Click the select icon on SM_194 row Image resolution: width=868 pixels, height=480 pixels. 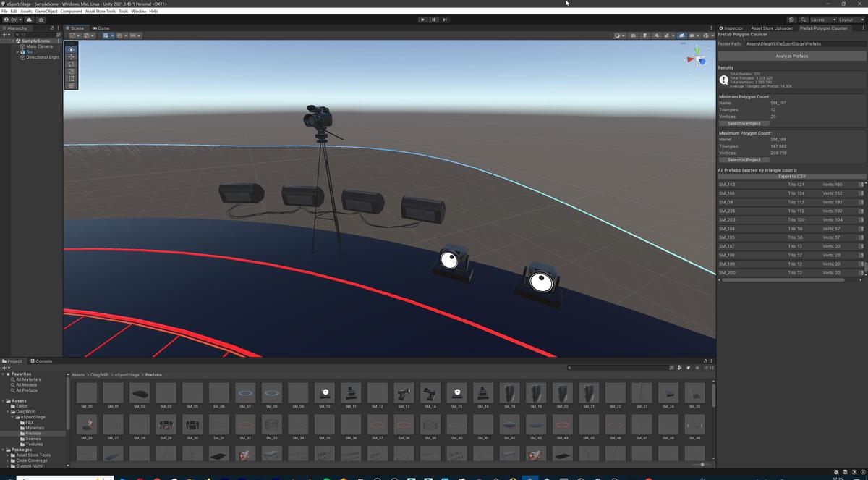coord(861,229)
